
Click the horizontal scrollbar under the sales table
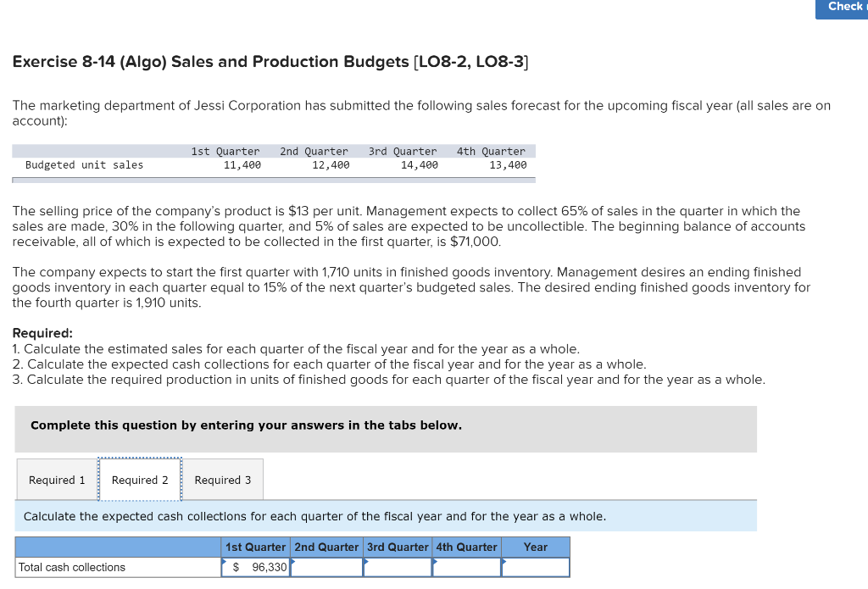[271, 179]
